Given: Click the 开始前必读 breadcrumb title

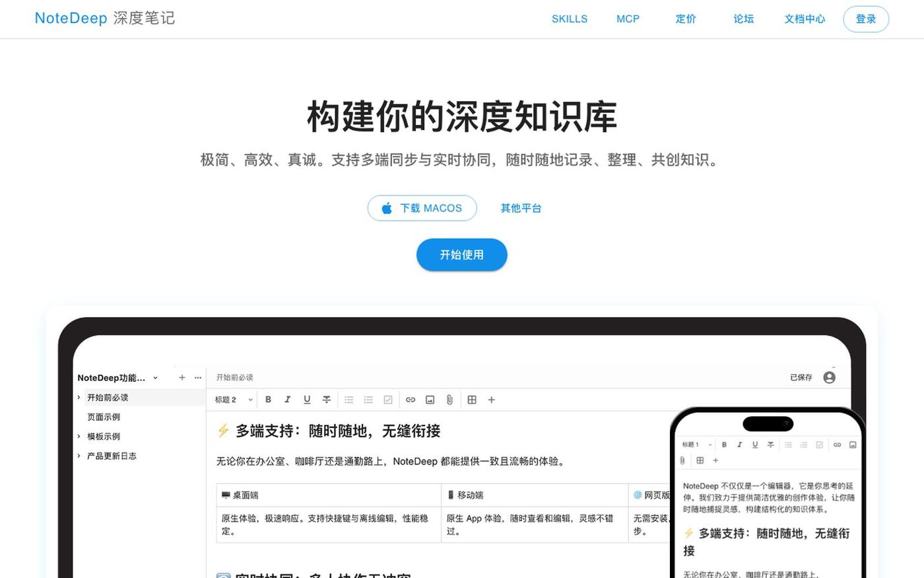Looking at the screenshot, I should point(235,378).
